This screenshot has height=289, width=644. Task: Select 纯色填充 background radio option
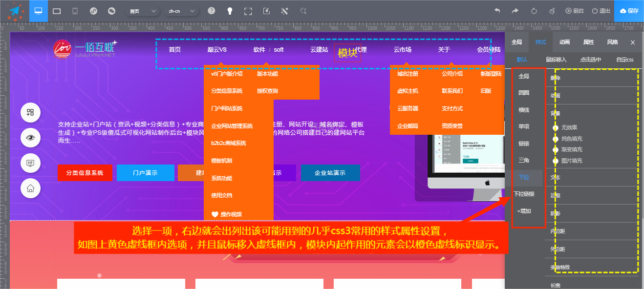pyautogui.click(x=556, y=139)
